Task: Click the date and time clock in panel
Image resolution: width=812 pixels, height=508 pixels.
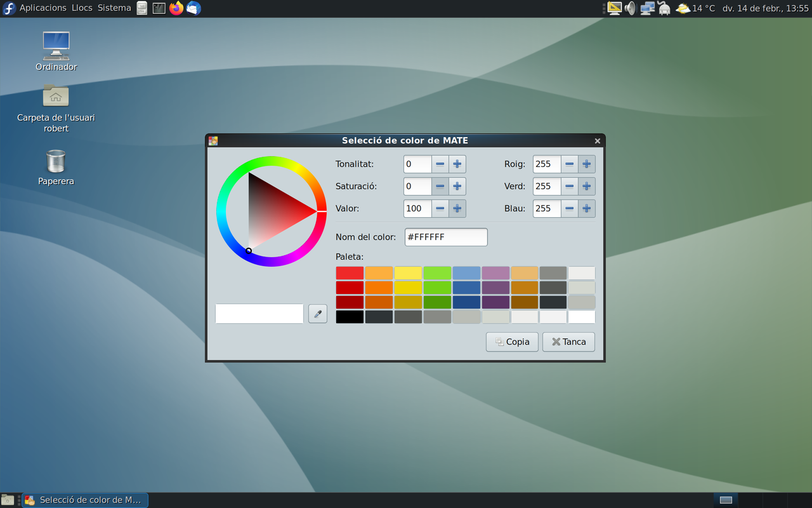Action: 766,8
